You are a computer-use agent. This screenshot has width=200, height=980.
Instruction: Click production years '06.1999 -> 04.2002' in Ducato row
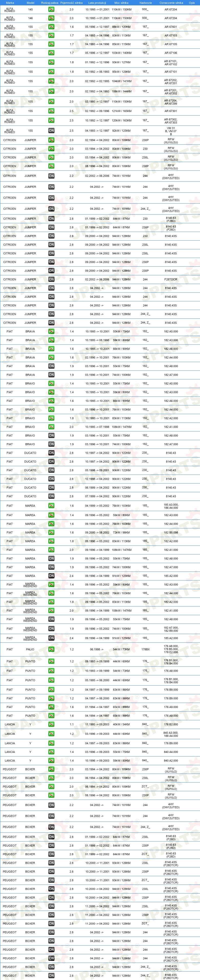pyautogui.click(x=97, y=488)
